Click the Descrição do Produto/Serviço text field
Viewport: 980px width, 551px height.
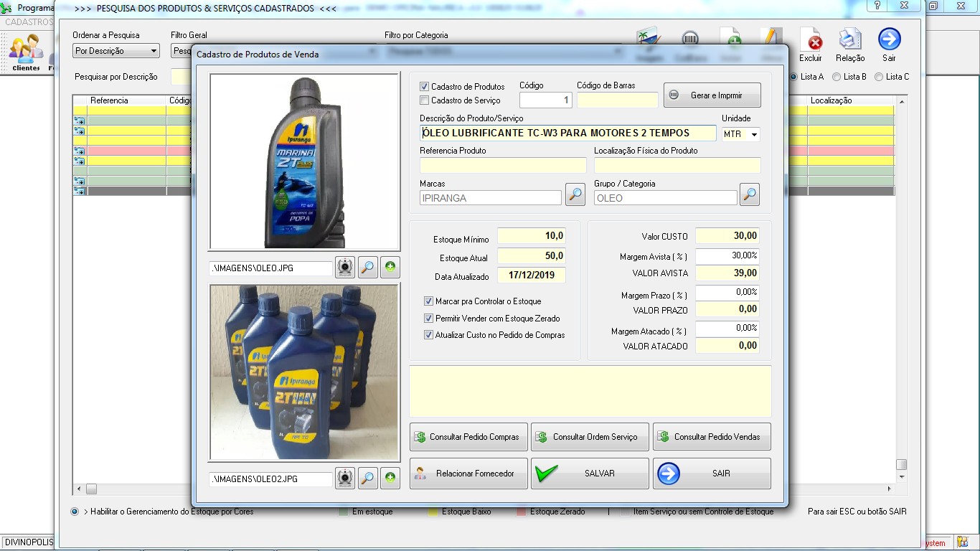pos(567,133)
